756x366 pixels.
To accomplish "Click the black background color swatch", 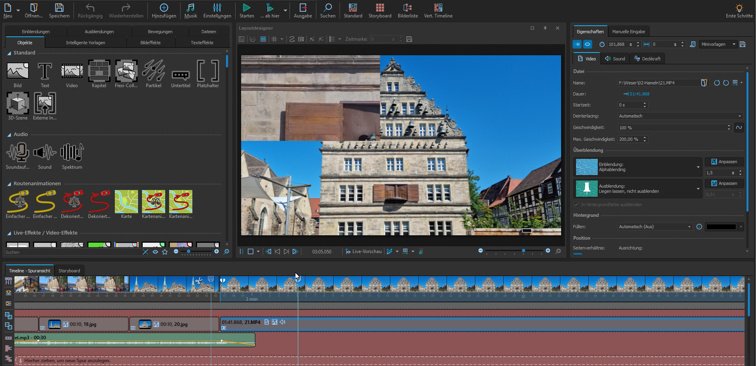I will [x=722, y=227].
